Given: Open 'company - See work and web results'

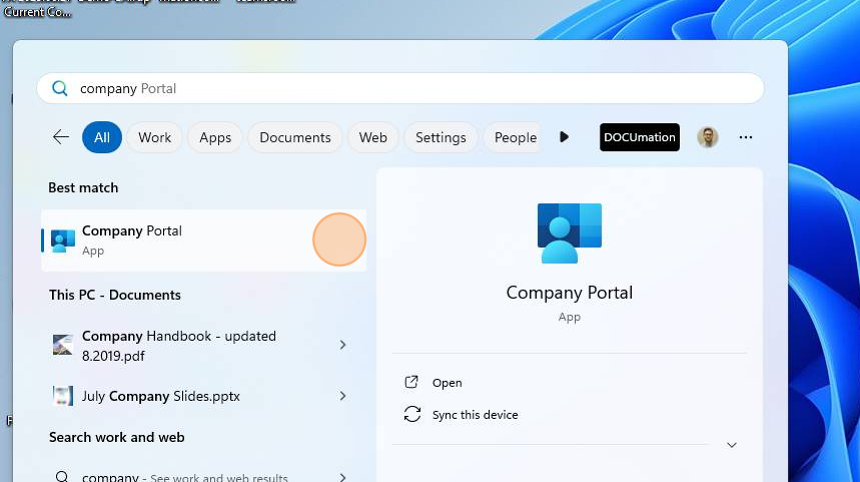Looking at the screenshot, I should [x=204, y=476].
